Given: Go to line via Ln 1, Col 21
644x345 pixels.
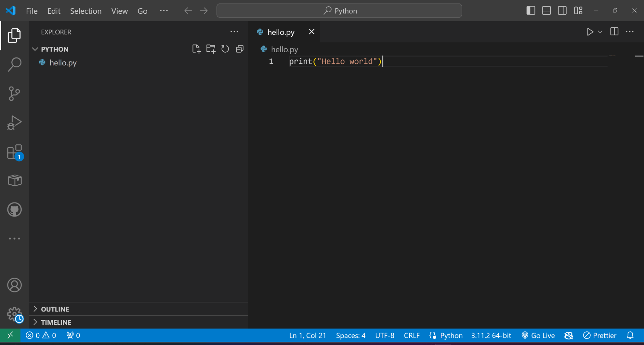Looking at the screenshot, I should (307, 335).
